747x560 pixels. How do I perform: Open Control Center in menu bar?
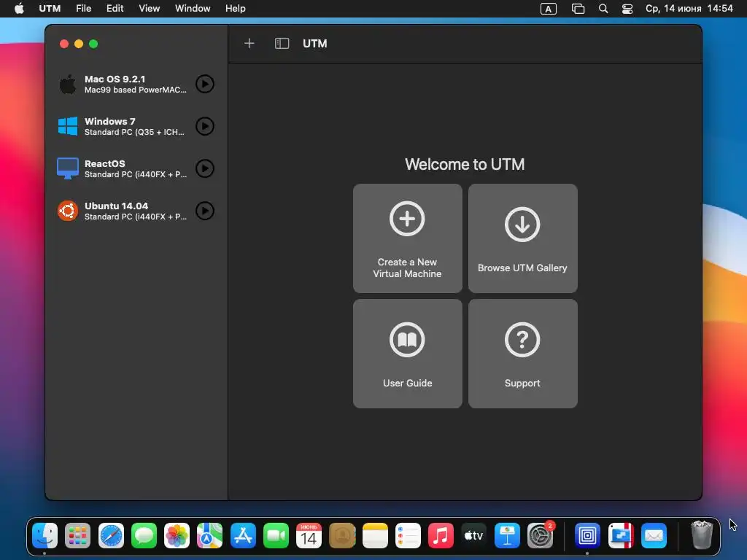pos(627,9)
